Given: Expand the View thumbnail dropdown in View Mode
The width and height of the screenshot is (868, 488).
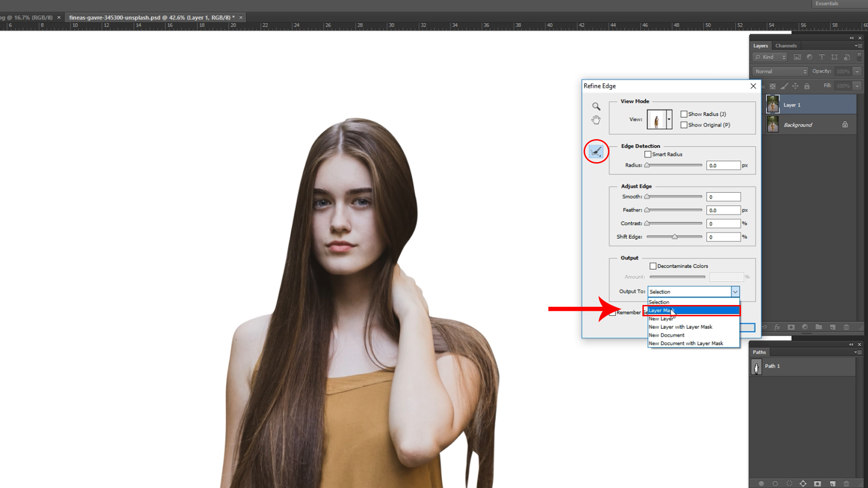Looking at the screenshot, I should [x=669, y=119].
